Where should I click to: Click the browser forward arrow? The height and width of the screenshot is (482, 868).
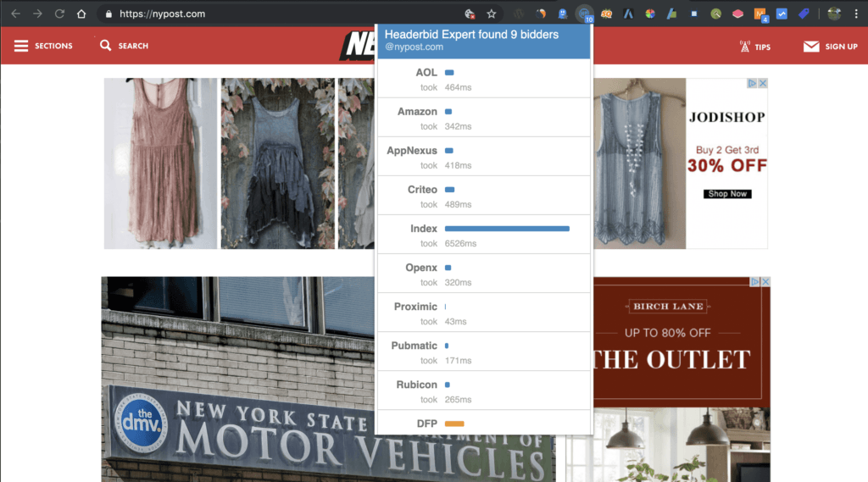[37, 14]
